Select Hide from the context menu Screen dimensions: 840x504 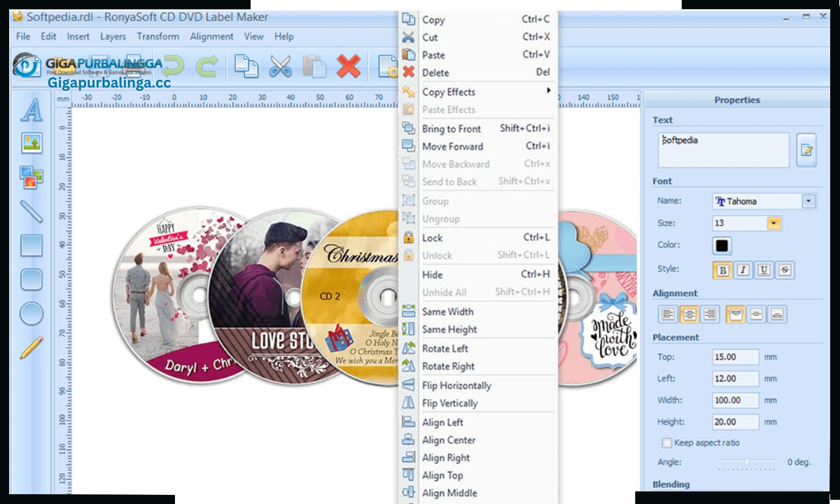point(478,275)
